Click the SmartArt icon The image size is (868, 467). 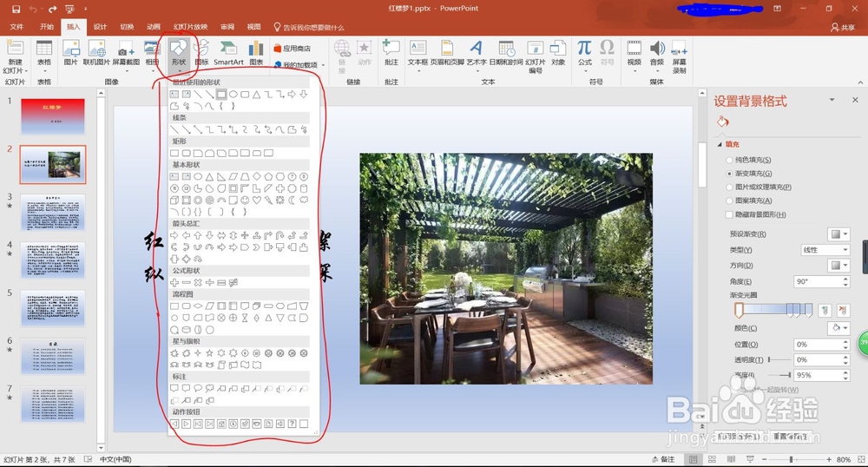228,48
